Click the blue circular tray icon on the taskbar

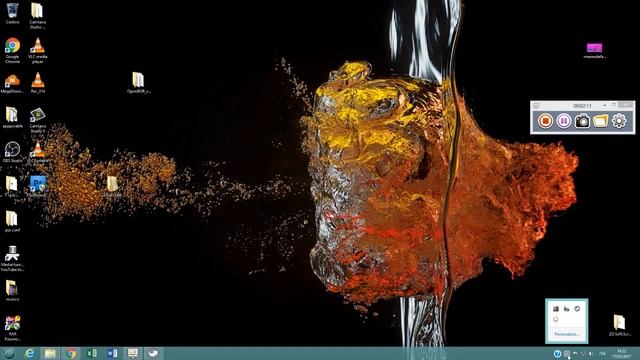coord(557,353)
